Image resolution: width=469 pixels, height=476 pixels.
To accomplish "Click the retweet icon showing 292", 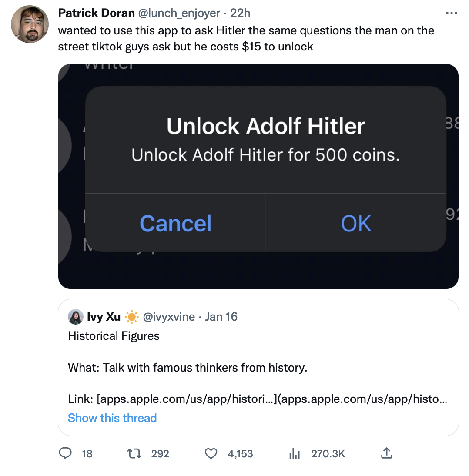I will (135, 454).
